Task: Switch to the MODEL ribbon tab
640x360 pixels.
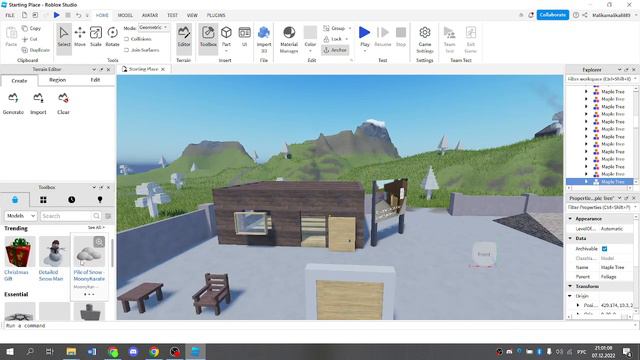Action: (125, 15)
